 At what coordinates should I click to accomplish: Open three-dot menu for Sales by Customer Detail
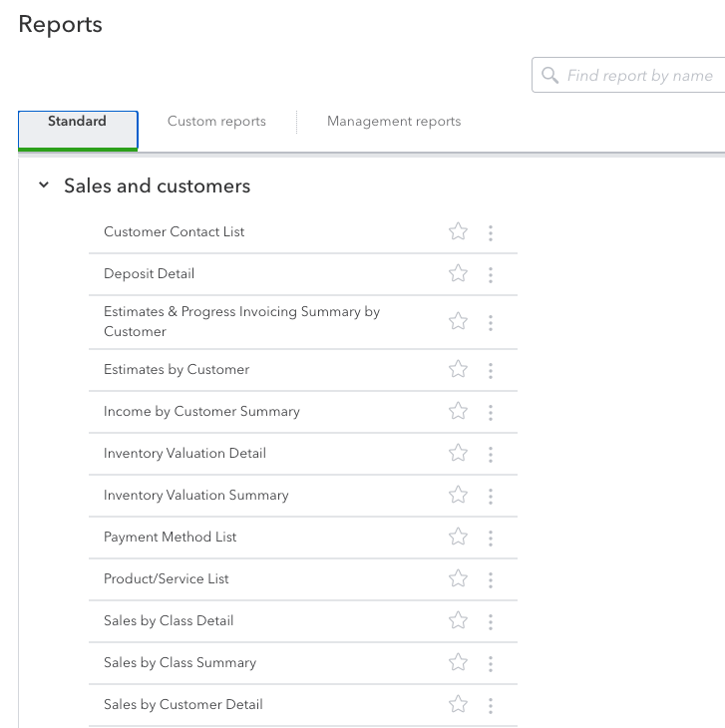point(491,706)
